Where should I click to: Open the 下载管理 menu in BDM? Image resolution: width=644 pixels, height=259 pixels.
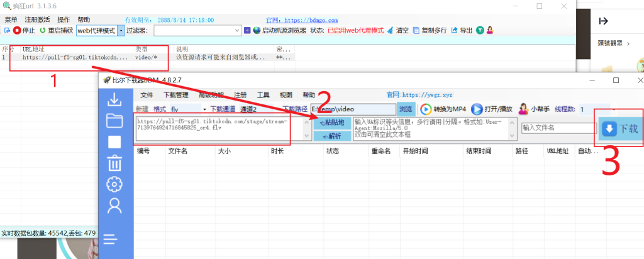[176, 95]
